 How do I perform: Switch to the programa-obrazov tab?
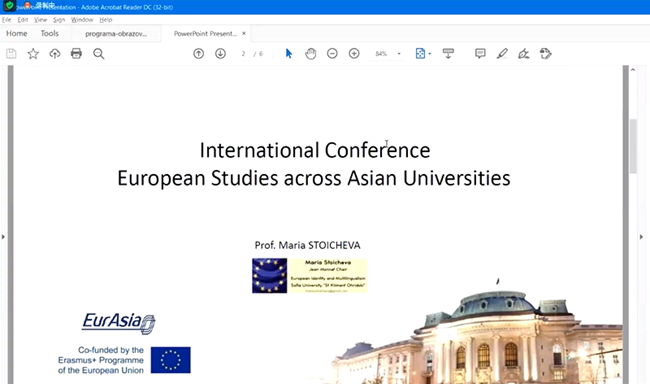(116, 34)
